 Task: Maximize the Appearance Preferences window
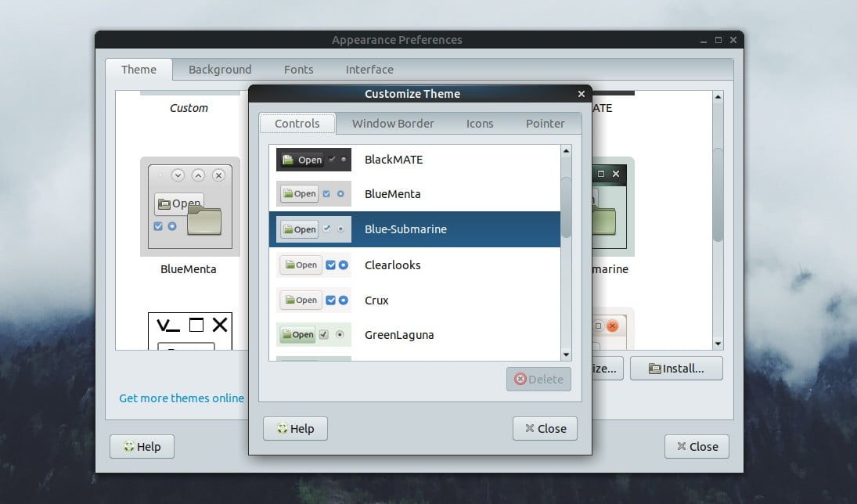point(718,40)
